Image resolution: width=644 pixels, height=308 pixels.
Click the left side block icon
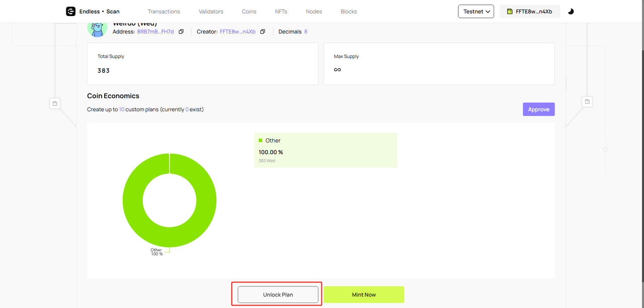click(55, 103)
